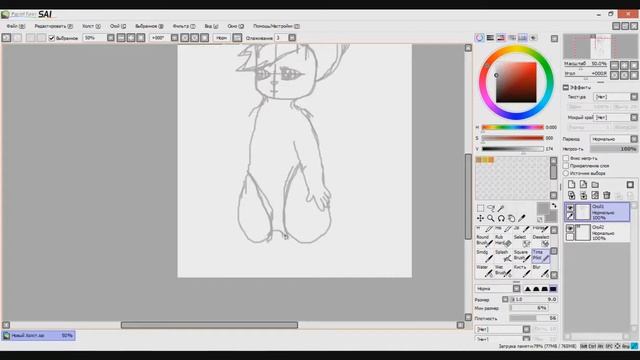
Task: Choose the Splash brush tool
Action: tap(503, 256)
